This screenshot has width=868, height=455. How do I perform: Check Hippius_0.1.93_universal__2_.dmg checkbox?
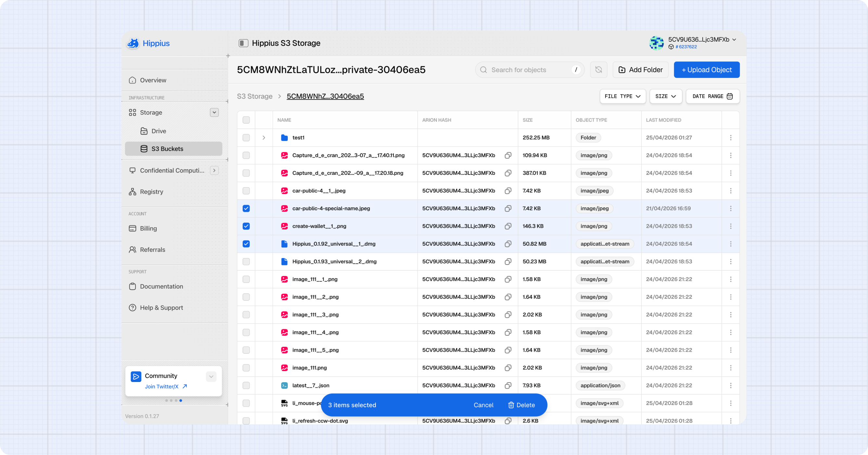(x=246, y=262)
